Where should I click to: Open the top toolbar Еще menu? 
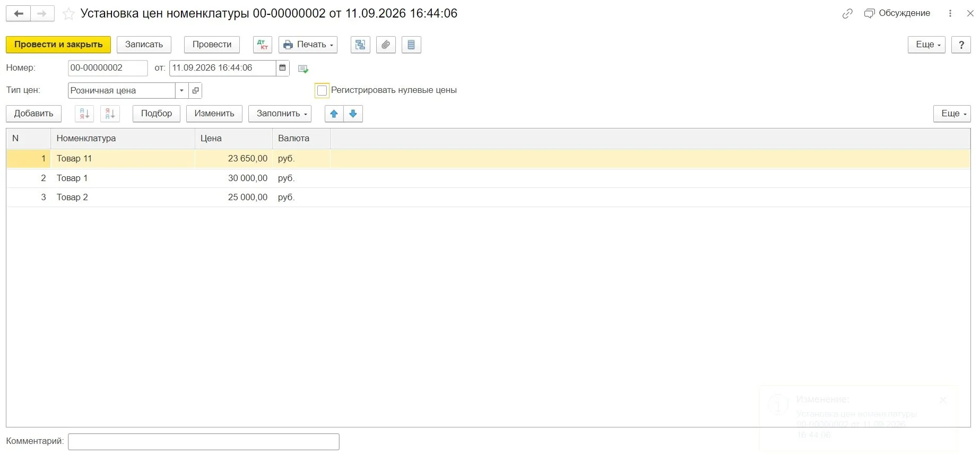pyautogui.click(x=926, y=45)
